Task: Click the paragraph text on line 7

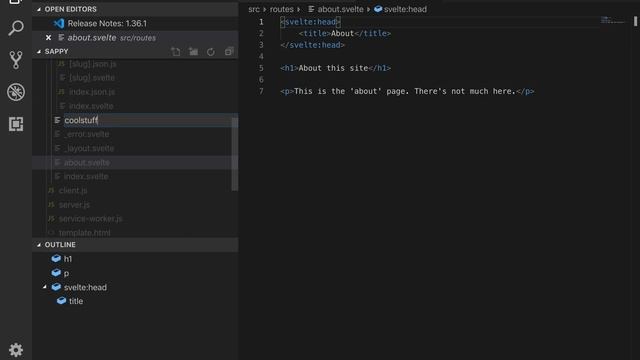Action: [x=404, y=91]
